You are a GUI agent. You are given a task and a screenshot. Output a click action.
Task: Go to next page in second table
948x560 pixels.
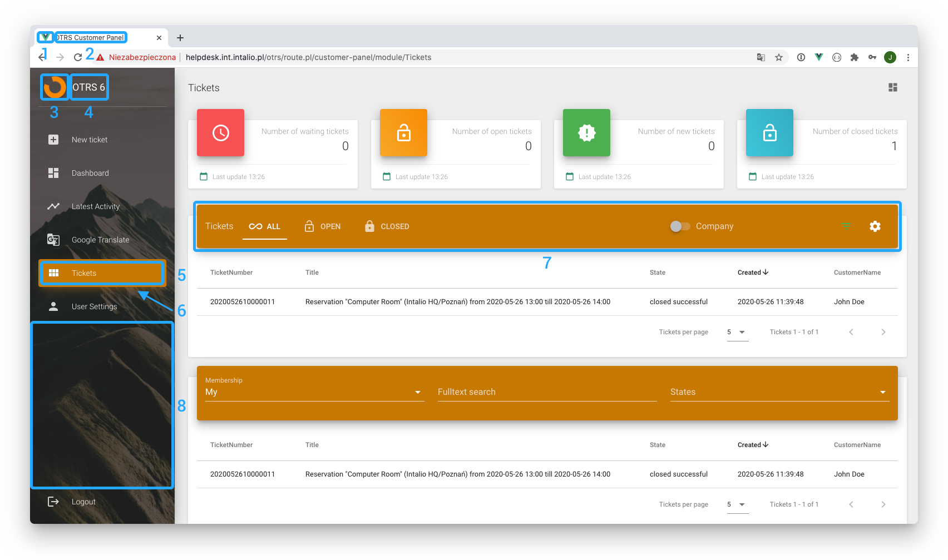[883, 504]
